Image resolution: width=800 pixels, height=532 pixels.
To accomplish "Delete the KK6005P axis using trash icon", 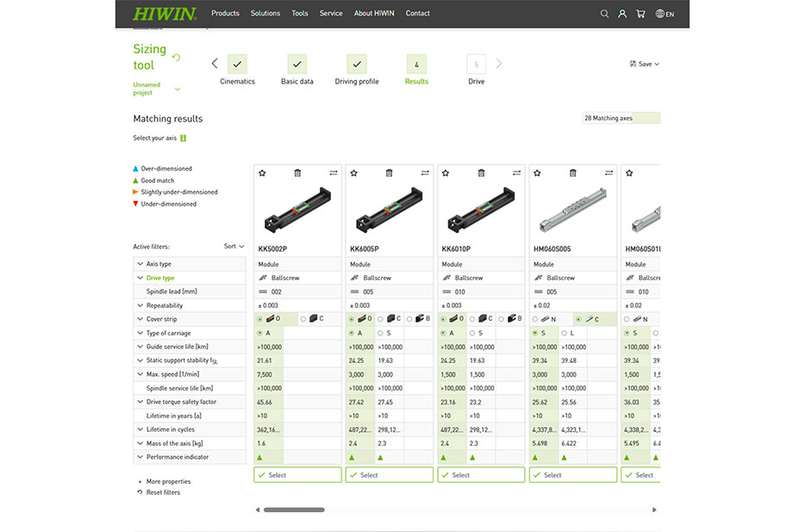I will (389, 173).
